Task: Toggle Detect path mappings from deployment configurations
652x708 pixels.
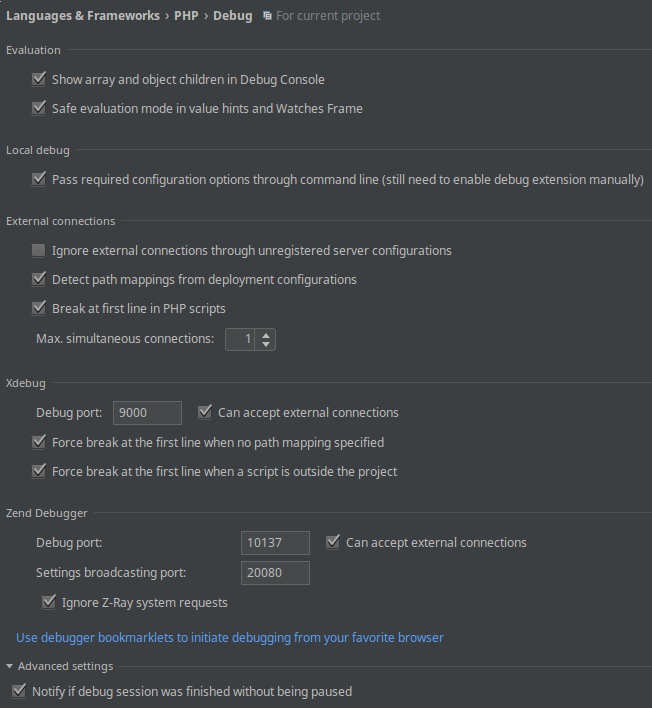Action: (39, 279)
